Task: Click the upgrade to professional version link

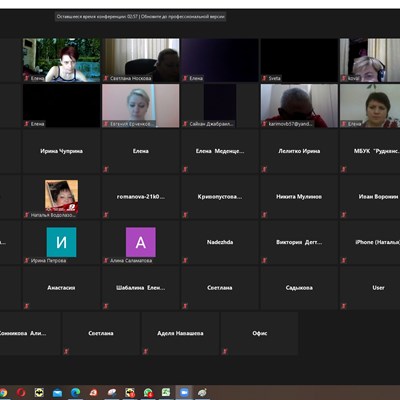Action: tap(183, 16)
